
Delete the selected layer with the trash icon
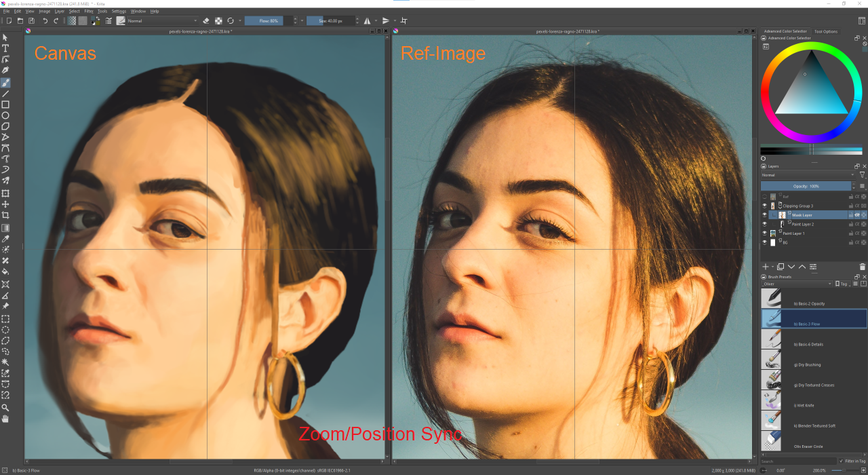(x=862, y=265)
